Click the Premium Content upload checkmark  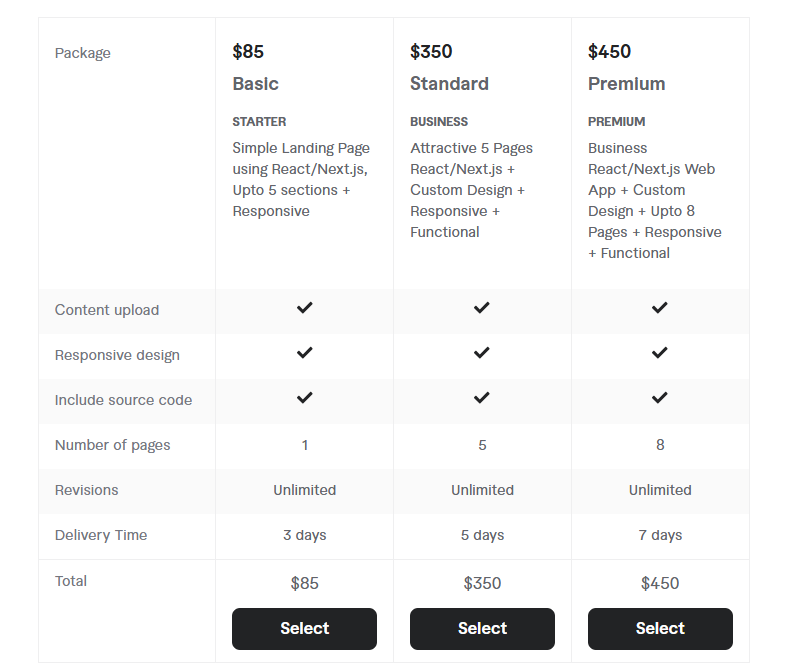[660, 308]
